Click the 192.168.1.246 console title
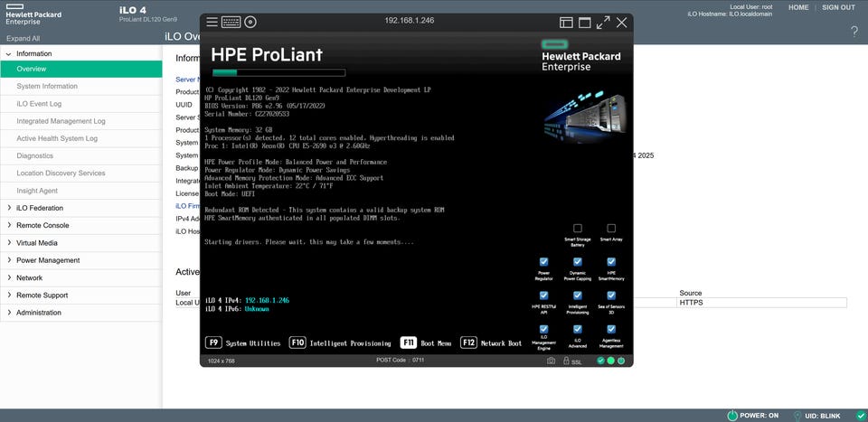Image resolution: width=868 pixels, height=422 pixels. point(409,21)
